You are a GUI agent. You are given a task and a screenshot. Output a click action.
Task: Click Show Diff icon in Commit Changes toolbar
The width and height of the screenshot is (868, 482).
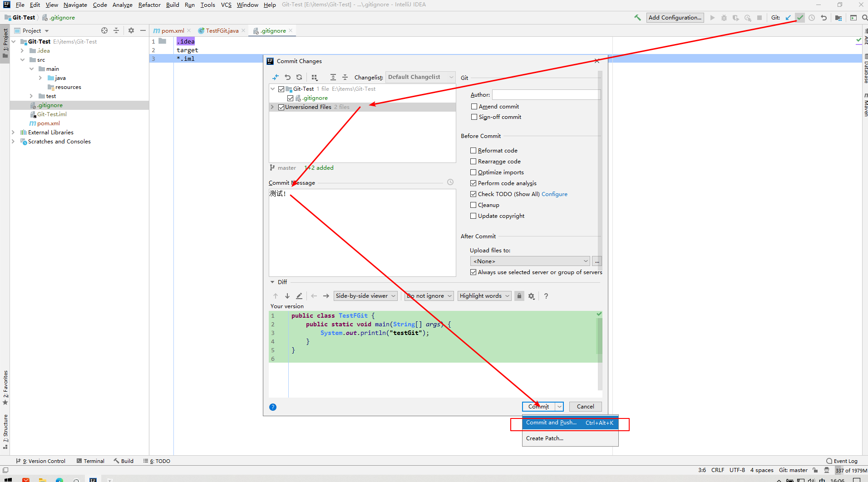(x=276, y=77)
